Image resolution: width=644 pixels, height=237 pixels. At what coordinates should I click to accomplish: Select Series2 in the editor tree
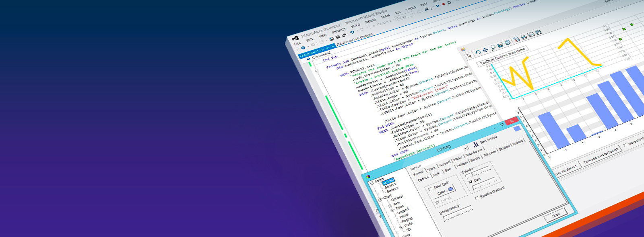pos(392,190)
